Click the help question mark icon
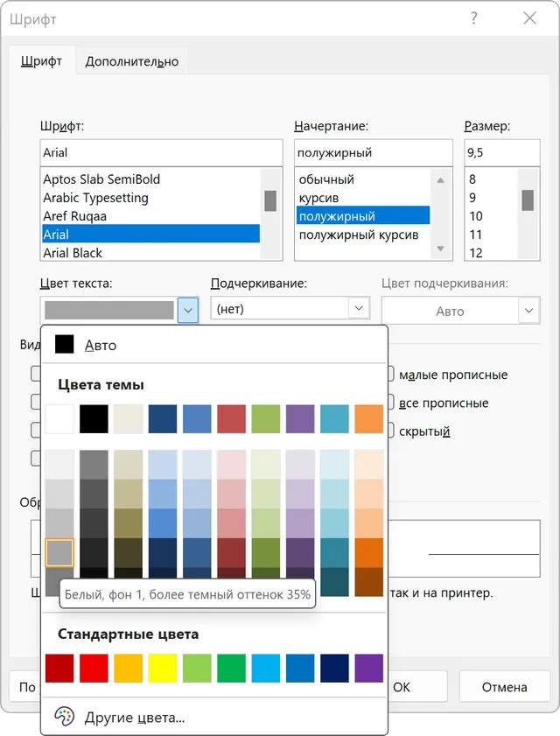This screenshot has height=736, width=560. [473, 18]
